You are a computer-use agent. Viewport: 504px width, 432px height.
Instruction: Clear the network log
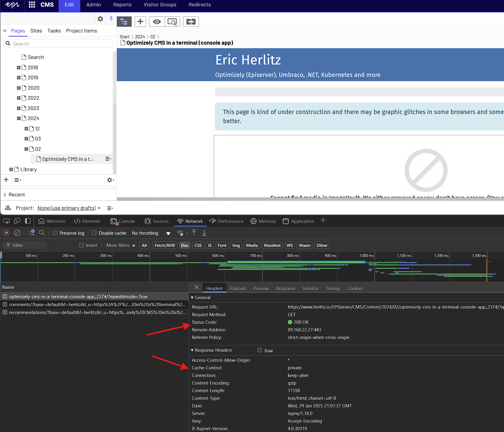pyautogui.click(x=17, y=233)
